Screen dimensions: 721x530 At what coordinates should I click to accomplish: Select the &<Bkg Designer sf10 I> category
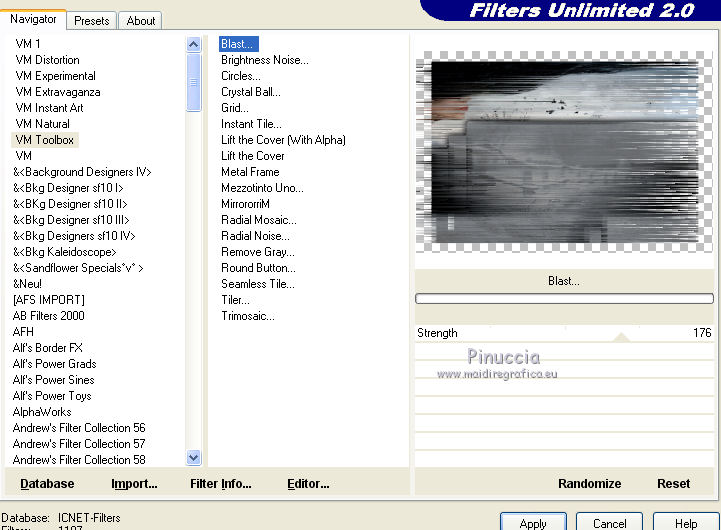pyautogui.click(x=68, y=188)
